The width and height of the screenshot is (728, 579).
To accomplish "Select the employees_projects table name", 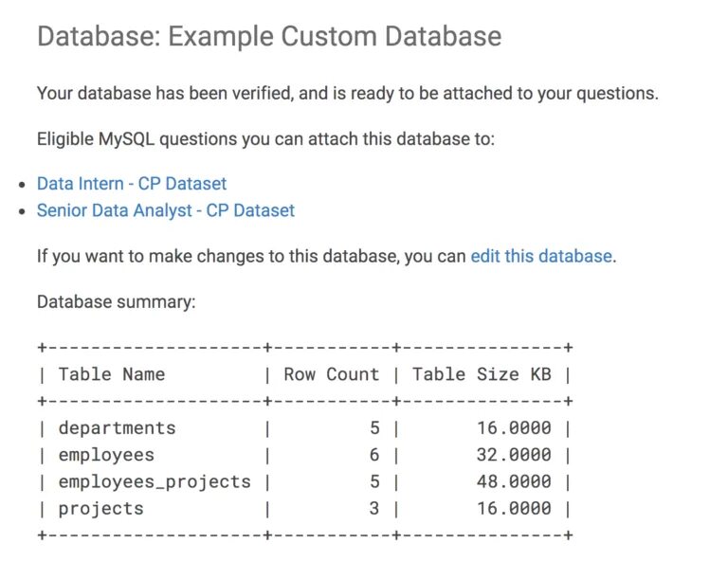I will [x=155, y=481].
